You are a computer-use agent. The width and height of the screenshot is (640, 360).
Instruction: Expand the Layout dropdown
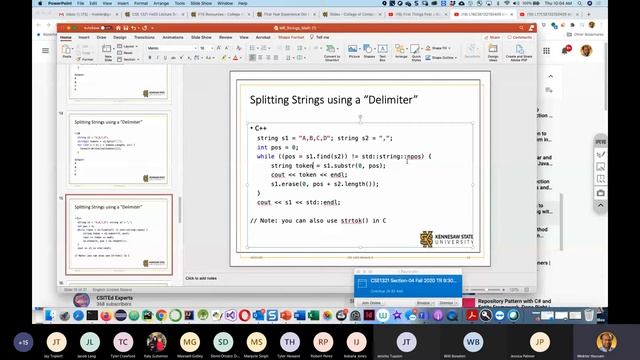point(128,47)
